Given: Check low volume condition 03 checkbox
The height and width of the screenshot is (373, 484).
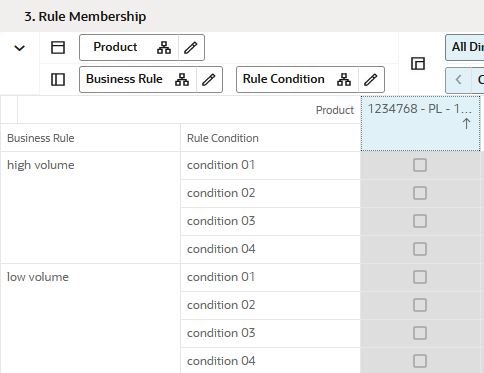Looking at the screenshot, I should (420, 333).
